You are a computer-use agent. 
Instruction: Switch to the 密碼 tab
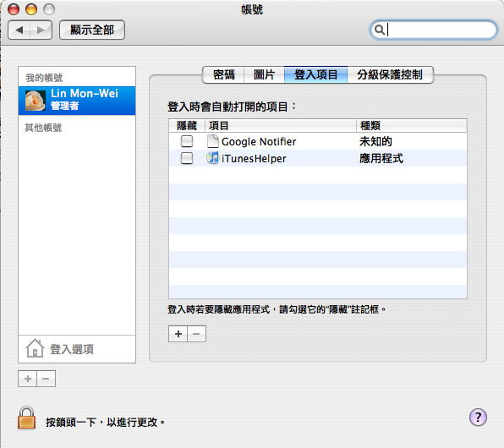[x=224, y=75]
